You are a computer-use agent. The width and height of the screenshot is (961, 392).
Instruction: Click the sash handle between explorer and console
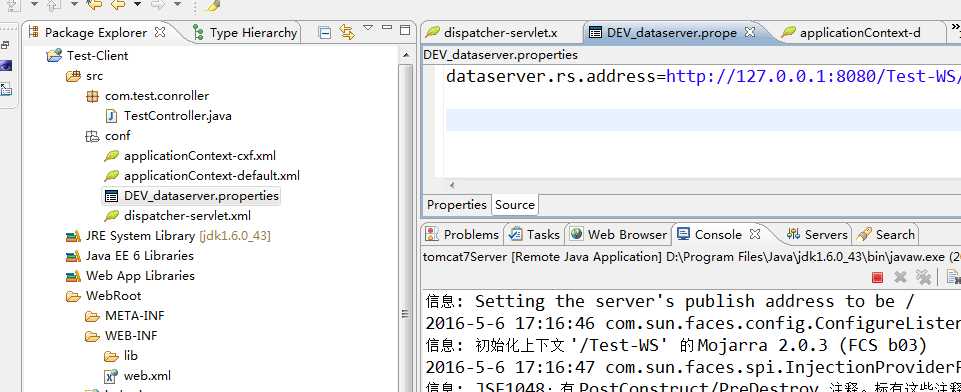[404, 314]
